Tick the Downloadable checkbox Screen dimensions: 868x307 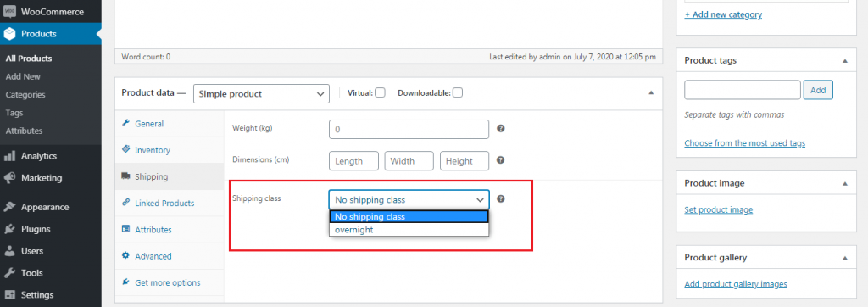click(x=458, y=93)
